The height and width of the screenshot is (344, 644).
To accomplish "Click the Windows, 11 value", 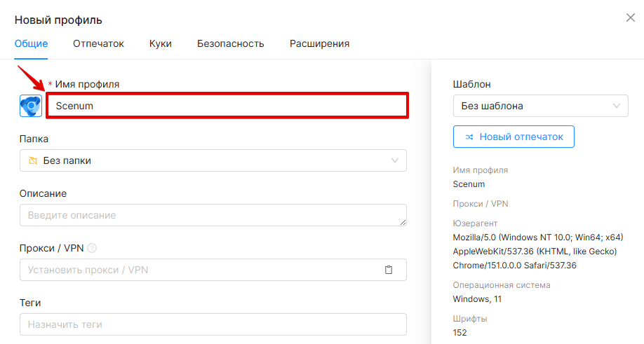I will [x=477, y=299].
